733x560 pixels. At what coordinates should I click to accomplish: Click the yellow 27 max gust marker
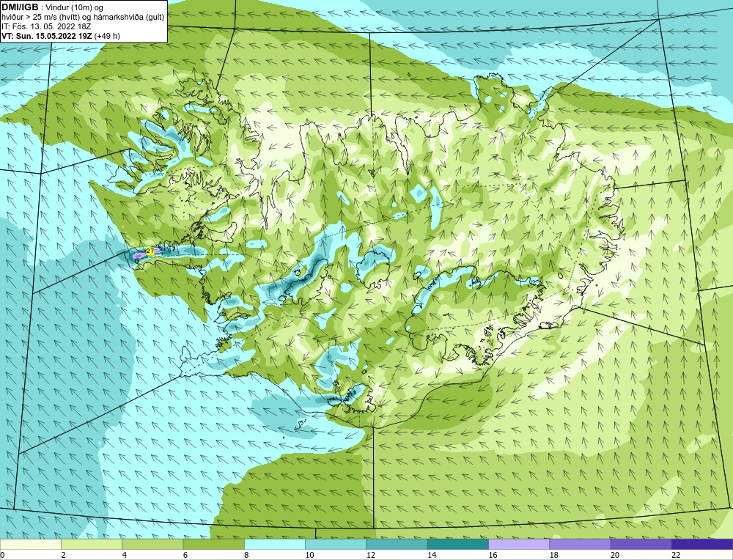[x=150, y=251]
